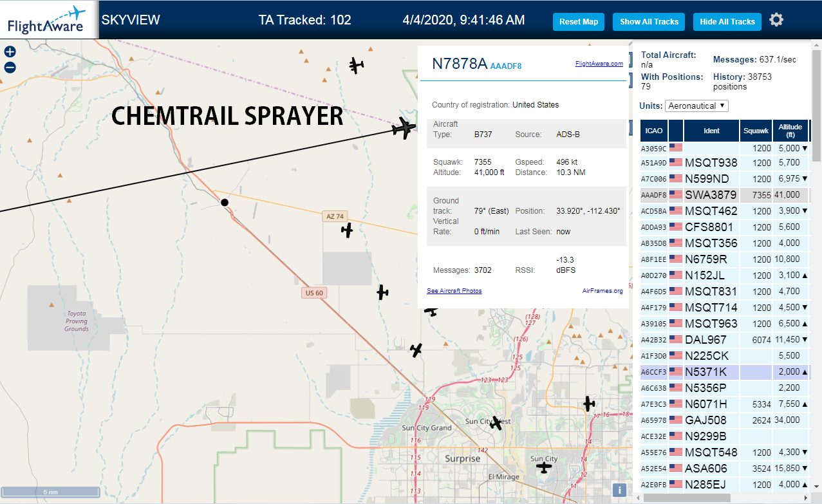Select the tracked B737 aircraft icon
822x504 pixels.
404,127
